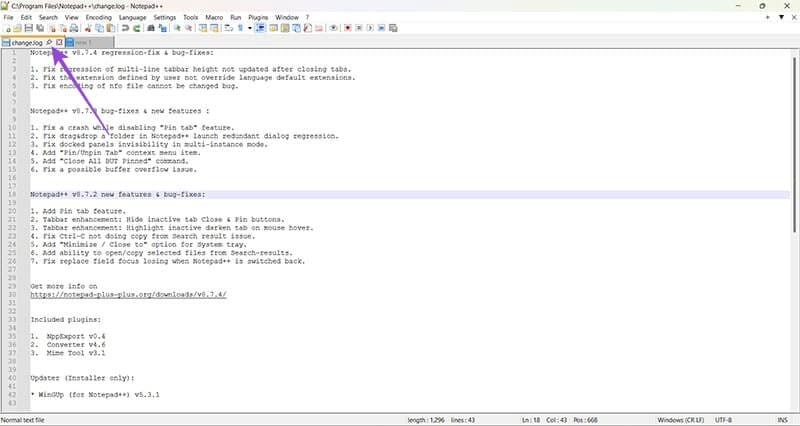Open Document List panel from toolbar
Screen dimensions: 800x426
(296, 28)
